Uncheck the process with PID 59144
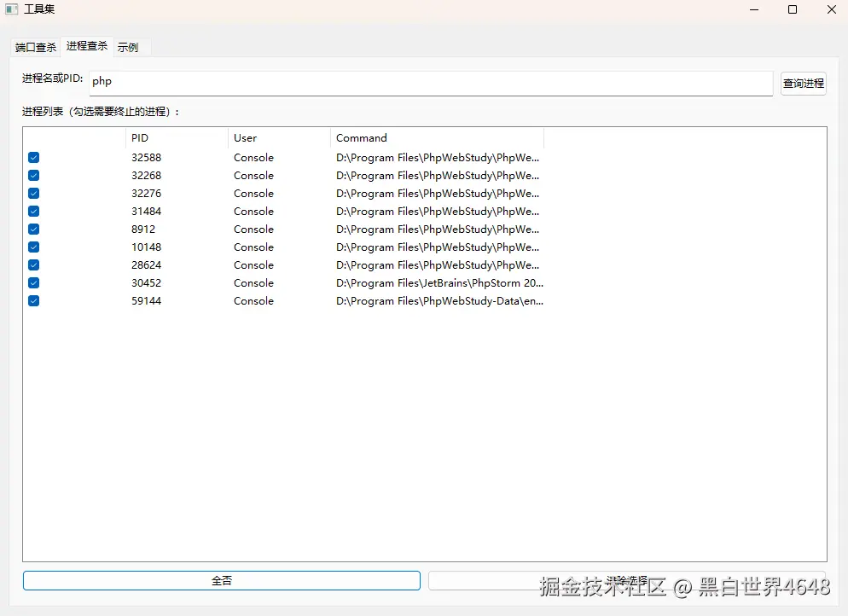 pos(33,300)
